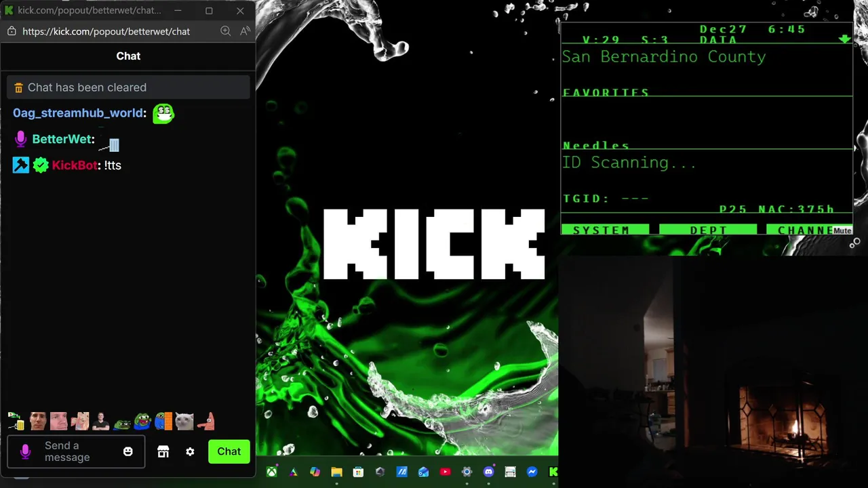This screenshot has height=488, width=868.
Task: Open Microsoft Store from taskbar
Action: [358, 472]
